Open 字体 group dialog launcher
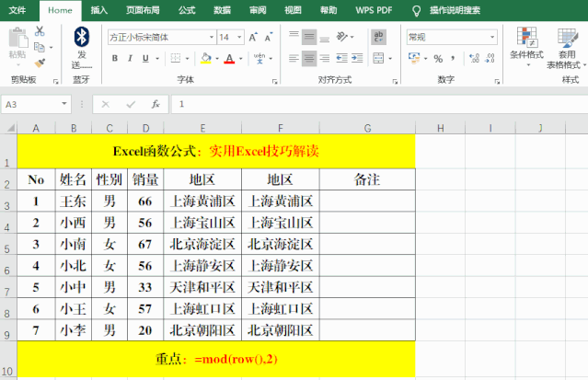This screenshot has width=588, height=380. pos(274,81)
